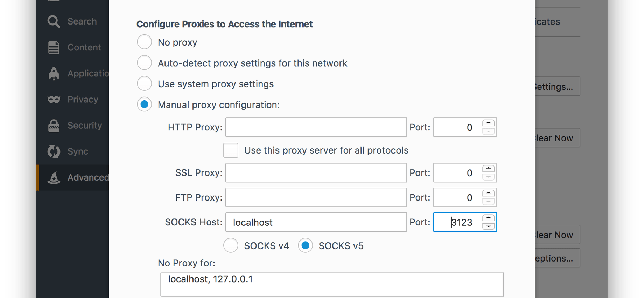Increase the FTP Proxy port value
Screen dimensions: 644x298
coord(488,193)
